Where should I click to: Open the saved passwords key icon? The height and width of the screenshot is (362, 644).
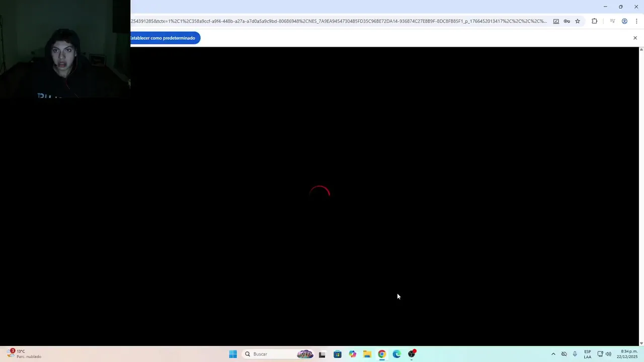click(x=567, y=21)
